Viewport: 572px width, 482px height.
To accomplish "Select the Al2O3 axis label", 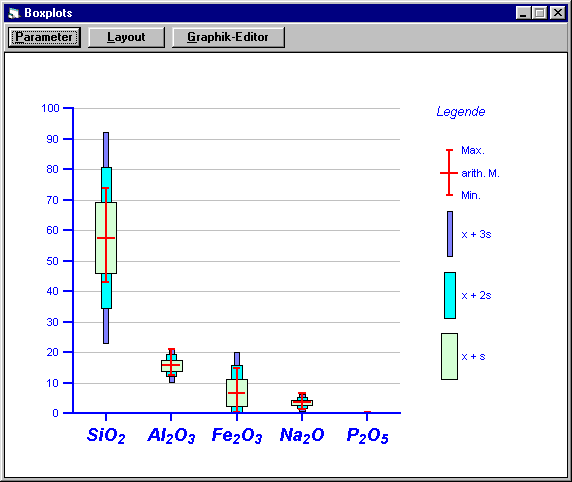I will 171,435.
